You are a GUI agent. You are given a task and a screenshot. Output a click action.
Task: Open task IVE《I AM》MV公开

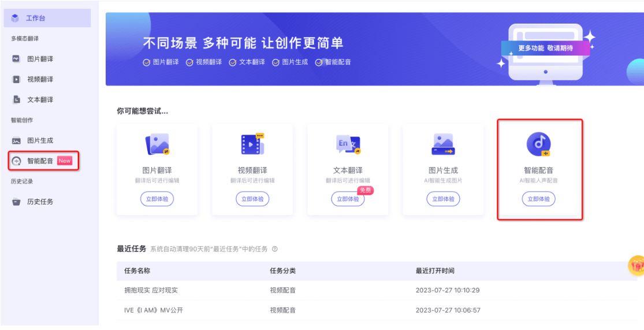[x=154, y=310]
